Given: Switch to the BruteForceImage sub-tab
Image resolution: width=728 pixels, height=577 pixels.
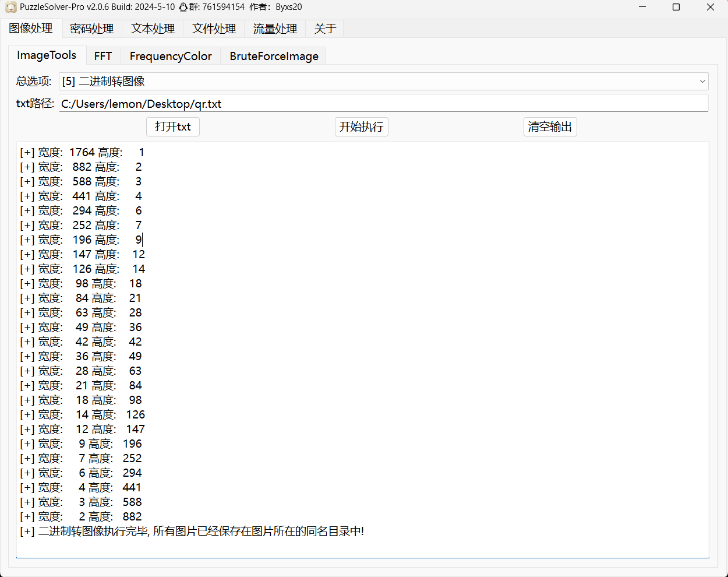Looking at the screenshot, I should pyautogui.click(x=274, y=56).
